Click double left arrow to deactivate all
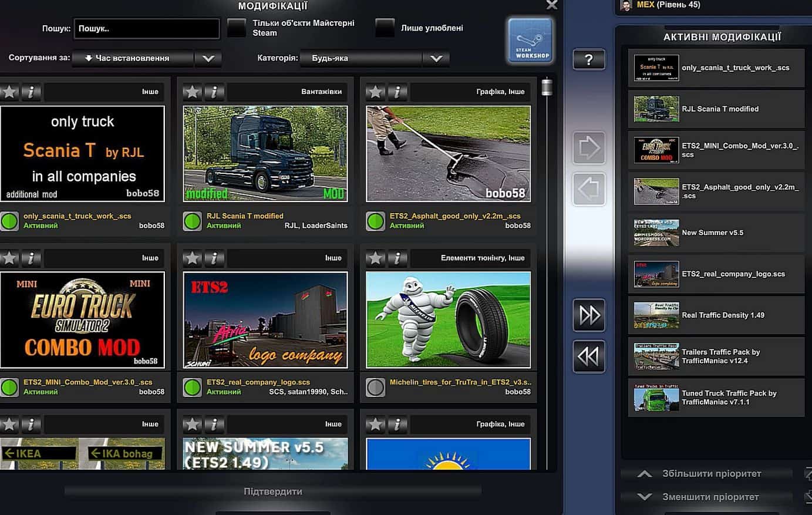Viewport: 812px width, 515px height. (x=589, y=356)
